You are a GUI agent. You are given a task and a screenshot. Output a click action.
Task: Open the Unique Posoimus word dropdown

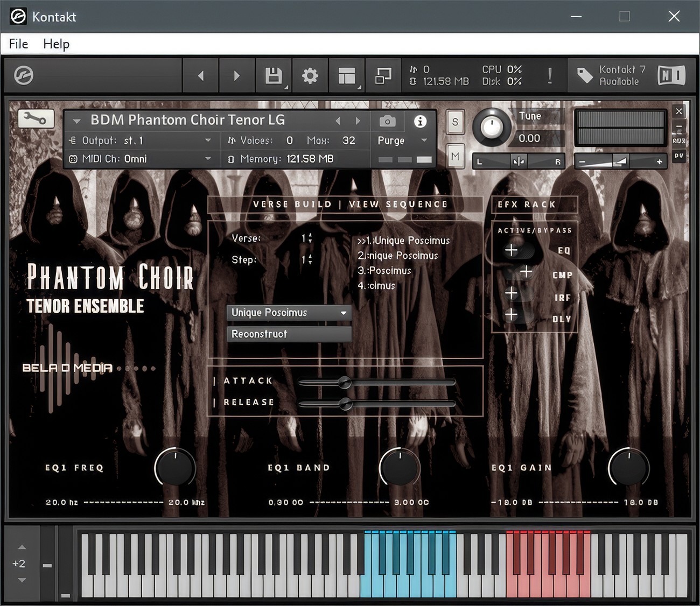coord(289,313)
